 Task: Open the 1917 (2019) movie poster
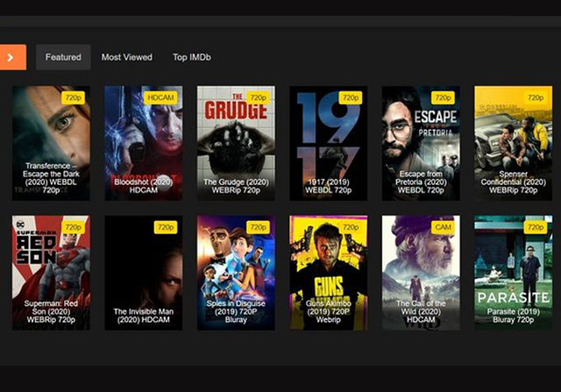[x=329, y=143]
